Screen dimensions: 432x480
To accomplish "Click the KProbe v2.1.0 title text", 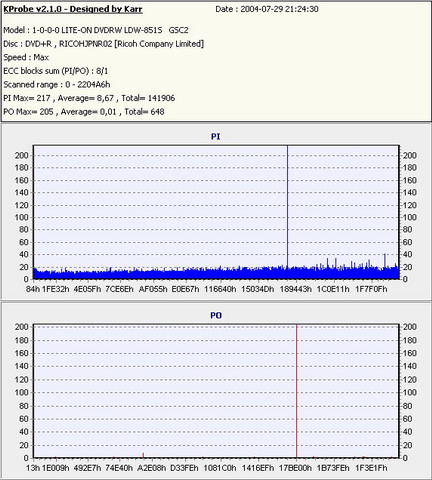I will pos(73,9).
